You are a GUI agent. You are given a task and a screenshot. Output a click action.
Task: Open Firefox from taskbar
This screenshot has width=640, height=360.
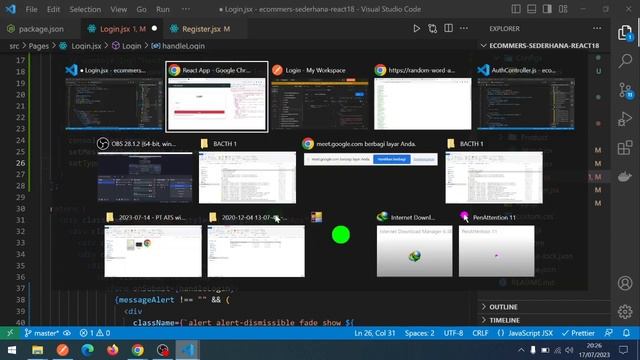[x=113, y=350]
